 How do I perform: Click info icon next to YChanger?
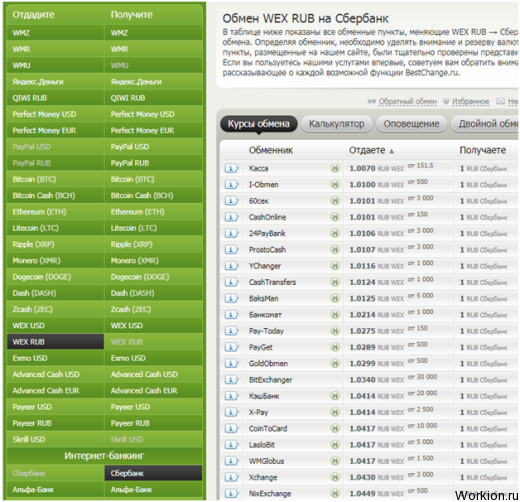(x=231, y=266)
